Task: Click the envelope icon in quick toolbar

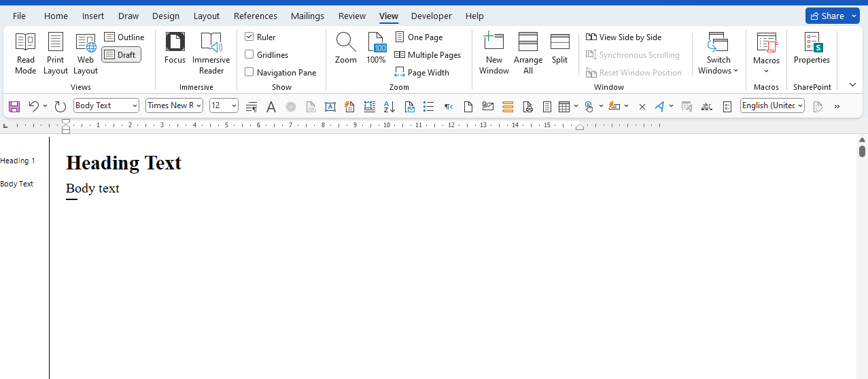Action: pyautogui.click(x=487, y=106)
